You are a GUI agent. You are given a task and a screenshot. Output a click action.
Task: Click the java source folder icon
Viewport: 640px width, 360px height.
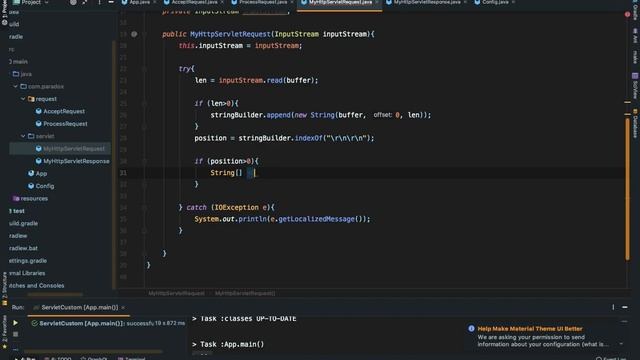pyautogui.click(x=16, y=74)
